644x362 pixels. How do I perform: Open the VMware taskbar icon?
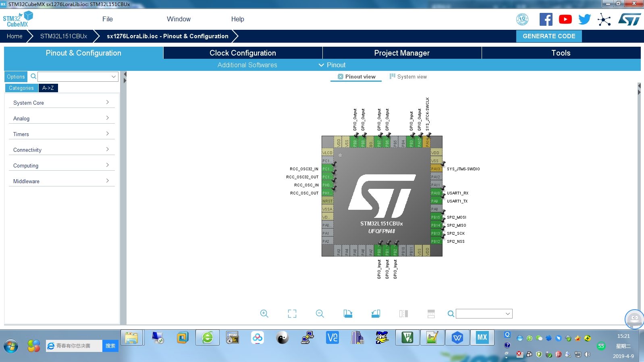coord(183,337)
